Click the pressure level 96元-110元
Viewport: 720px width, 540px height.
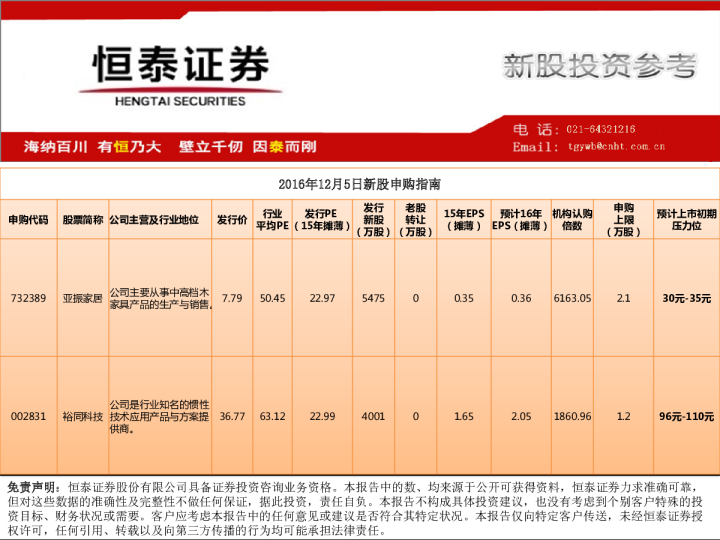pyautogui.click(x=686, y=416)
